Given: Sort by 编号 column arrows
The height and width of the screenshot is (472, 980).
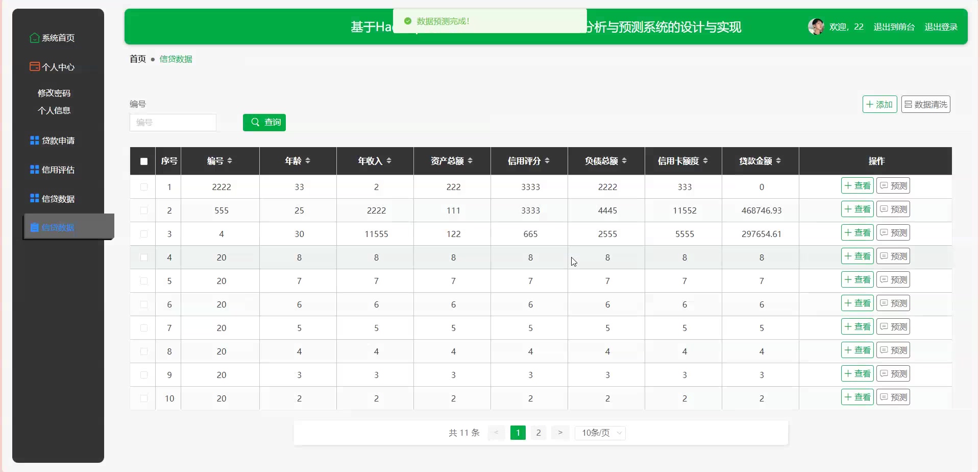Looking at the screenshot, I should point(230,161).
